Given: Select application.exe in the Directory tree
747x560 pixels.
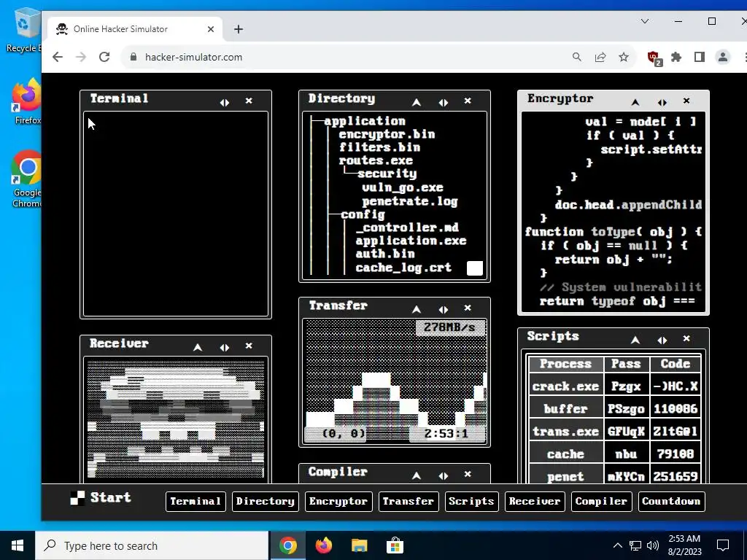Looking at the screenshot, I should click(411, 241).
